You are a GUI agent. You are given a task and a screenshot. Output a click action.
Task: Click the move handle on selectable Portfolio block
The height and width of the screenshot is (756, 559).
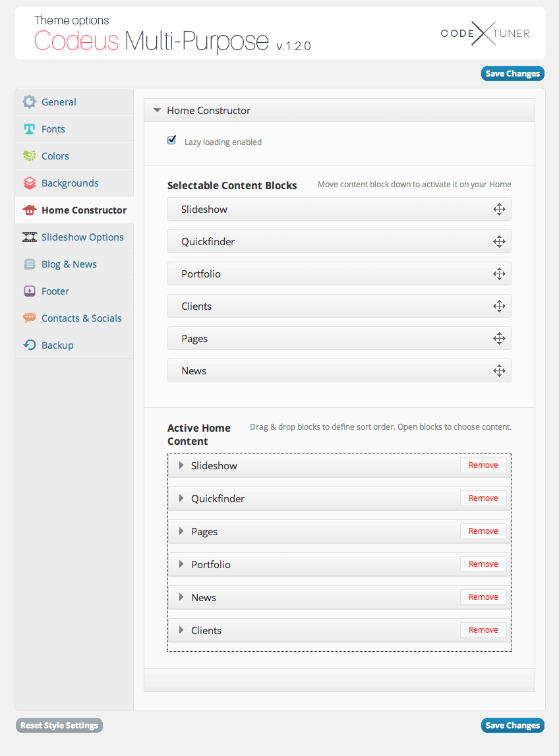tap(499, 274)
